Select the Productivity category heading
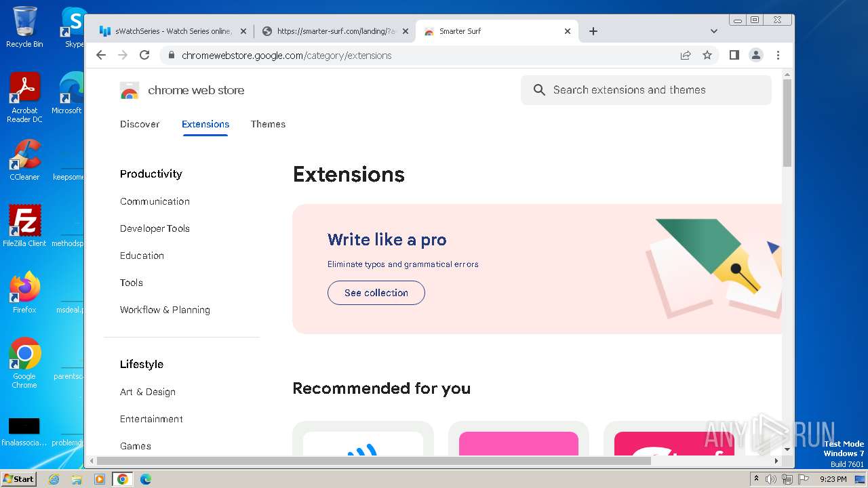This screenshot has width=868, height=488. pos(151,174)
